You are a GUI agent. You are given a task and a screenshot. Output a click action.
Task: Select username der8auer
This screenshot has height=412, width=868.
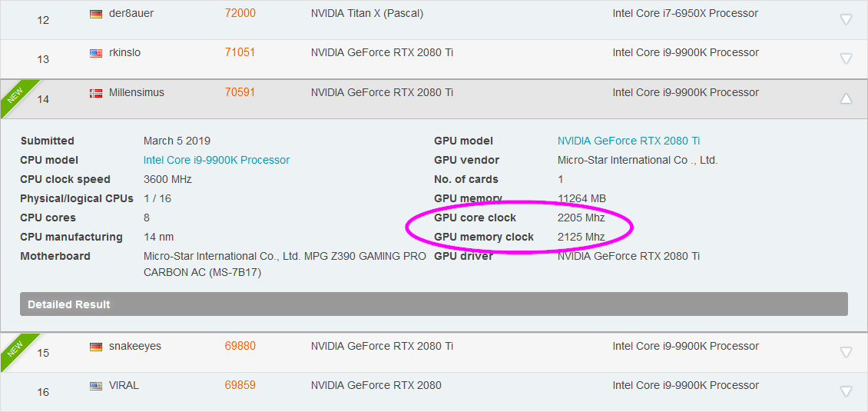[x=131, y=13]
